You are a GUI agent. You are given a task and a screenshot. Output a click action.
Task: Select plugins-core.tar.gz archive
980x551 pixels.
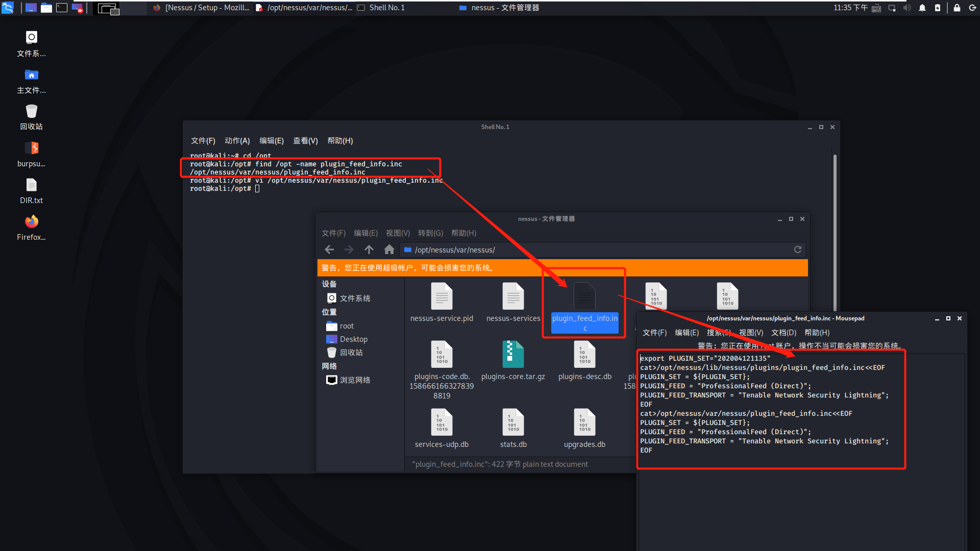pos(513,361)
